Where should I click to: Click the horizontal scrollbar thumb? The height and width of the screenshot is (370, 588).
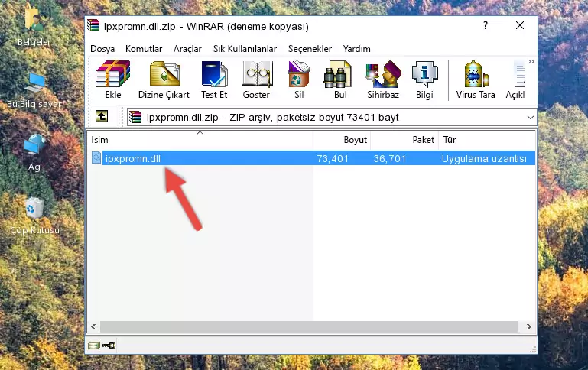pos(309,326)
